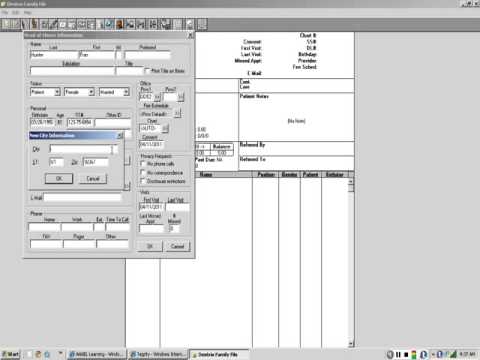Toggle the Print Title on Stmts checkbox

pyautogui.click(x=147, y=71)
